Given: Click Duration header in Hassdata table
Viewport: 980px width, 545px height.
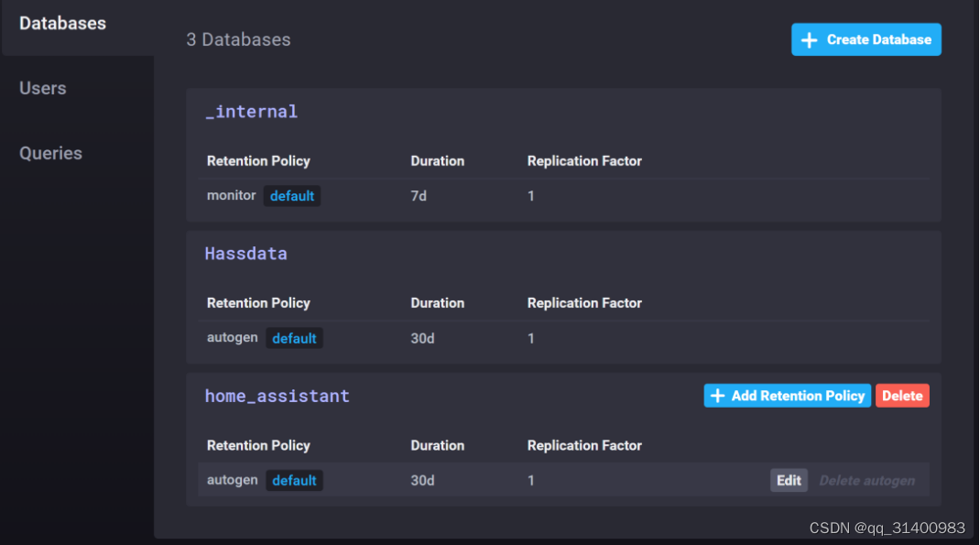Looking at the screenshot, I should [x=438, y=303].
